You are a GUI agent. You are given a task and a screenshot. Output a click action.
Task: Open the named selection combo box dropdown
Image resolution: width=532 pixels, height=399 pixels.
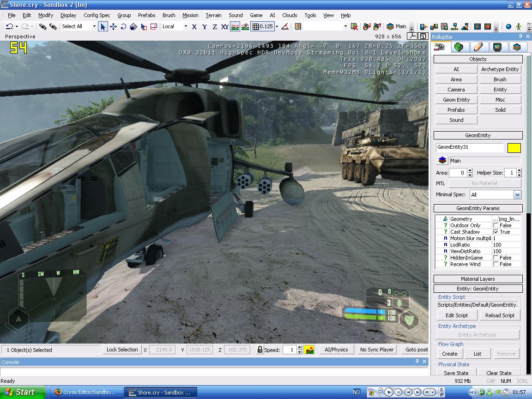click(345, 26)
